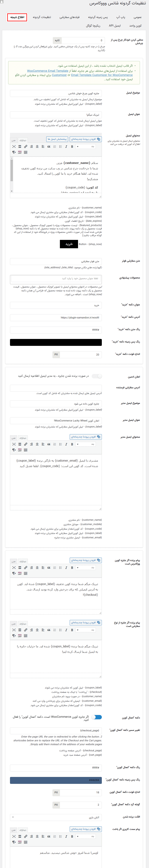Toggle italic in custom prize winner message editor
The width and height of the screenshot is (149, 868).
coord(66,630)
